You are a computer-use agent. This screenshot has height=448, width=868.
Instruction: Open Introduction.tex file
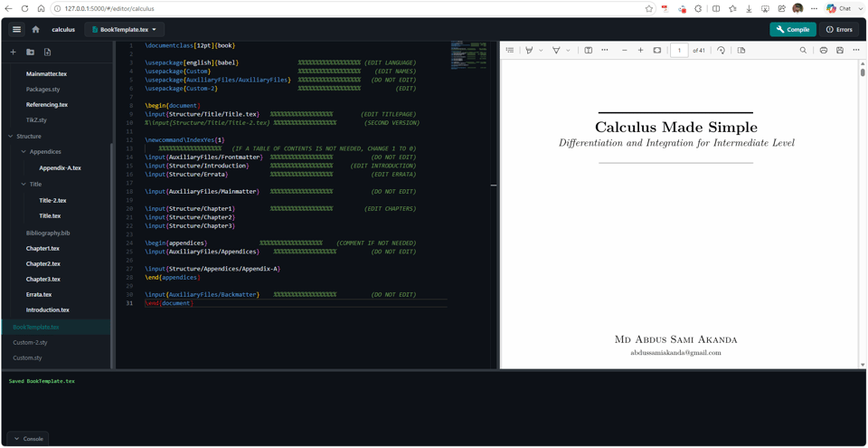[x=48, y=310]
